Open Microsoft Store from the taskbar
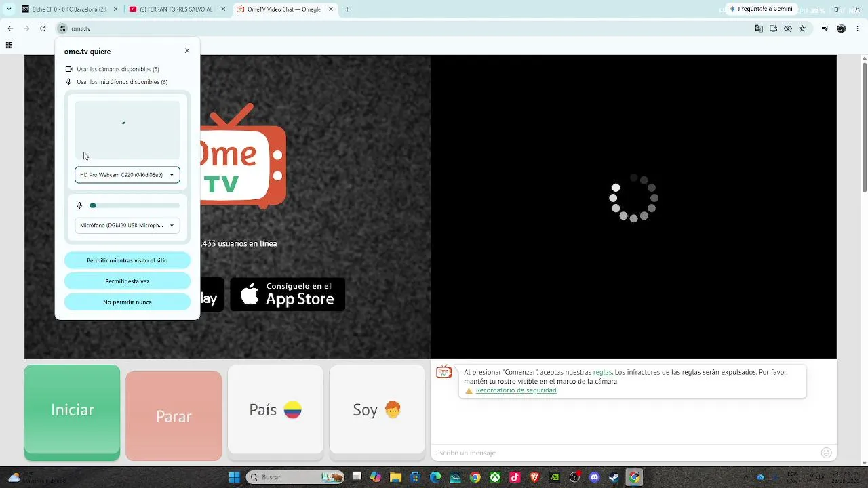 416,477
